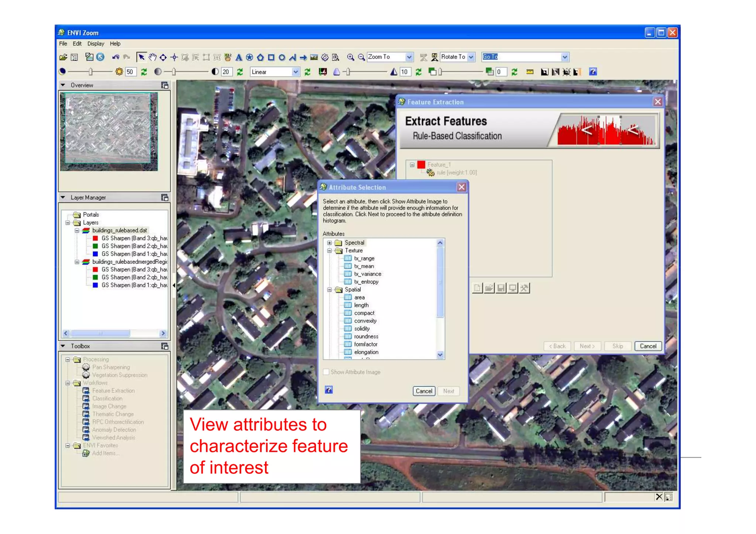756x534 pixels.
Task: Open the Linear stretch type dropdown
Action: pyautogui.click(x=295, y=72)
